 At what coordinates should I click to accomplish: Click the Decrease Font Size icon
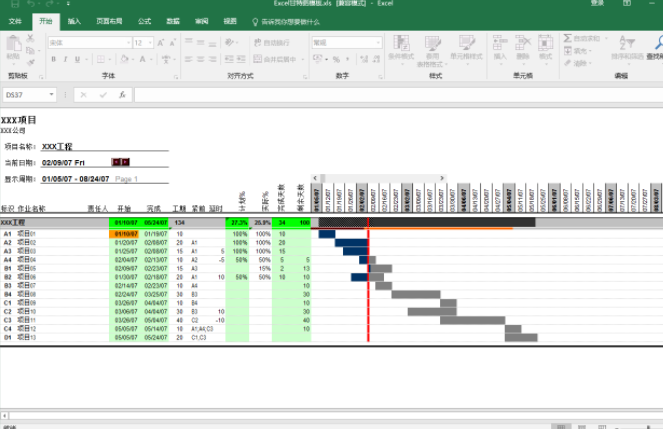173,43
